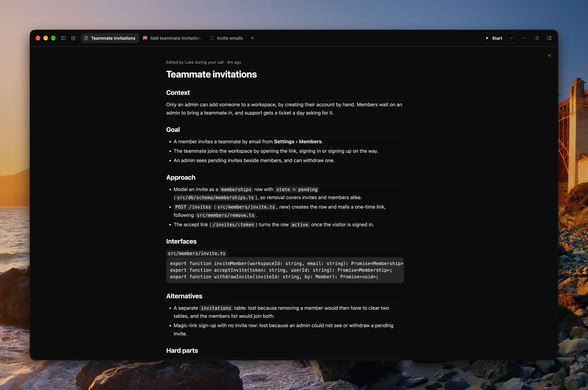Click the 'src/members/invite.ts' label above code block
Viewport: 588px width, 390px height.
[x=196, y=253]
